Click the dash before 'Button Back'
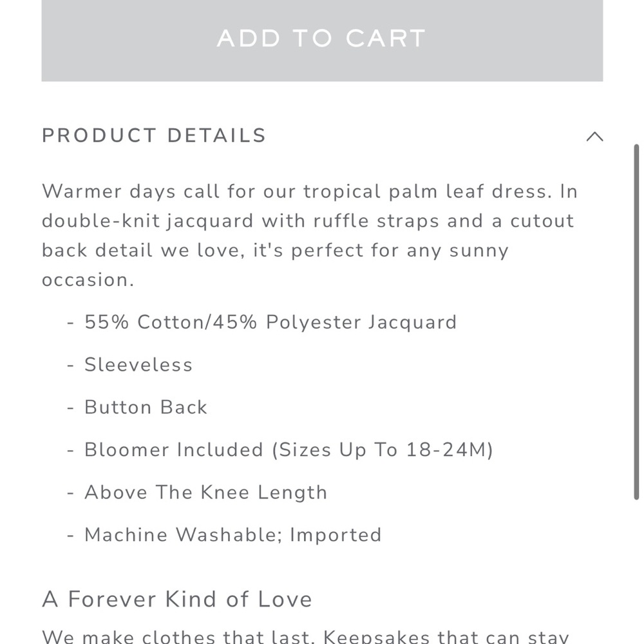The image size is (644, 644). coord(71,408)
